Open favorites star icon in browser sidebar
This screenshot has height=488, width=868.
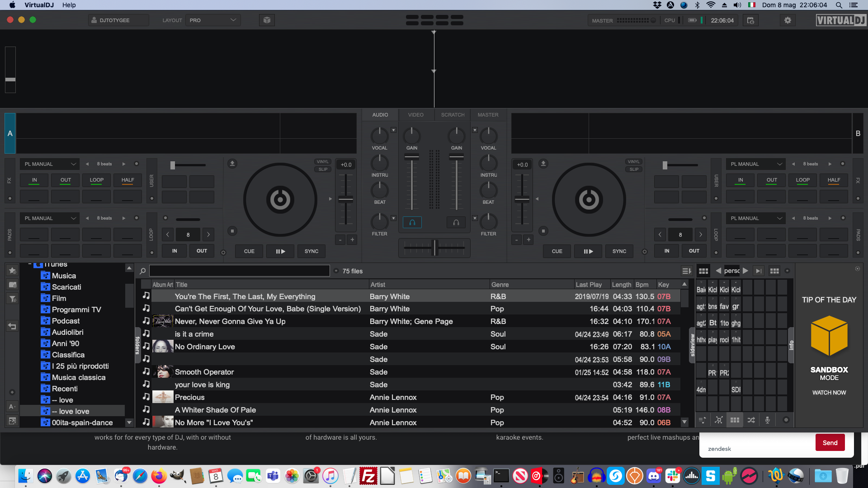[13, 271]
